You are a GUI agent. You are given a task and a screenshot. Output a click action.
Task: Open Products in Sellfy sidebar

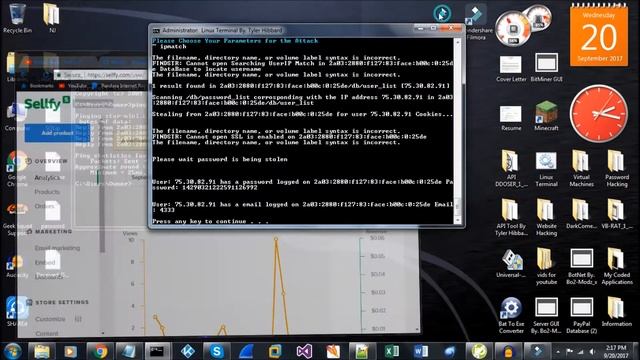coord(47,192)
